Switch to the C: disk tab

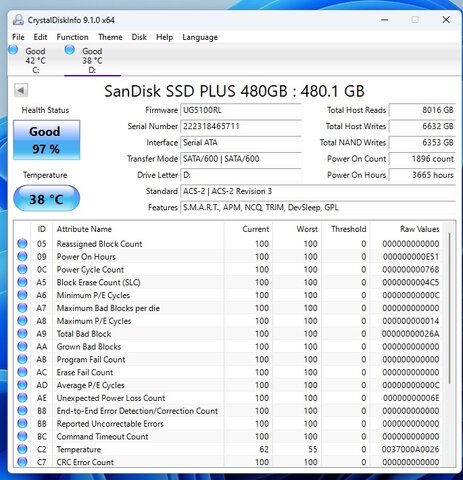tap(35, 60)
